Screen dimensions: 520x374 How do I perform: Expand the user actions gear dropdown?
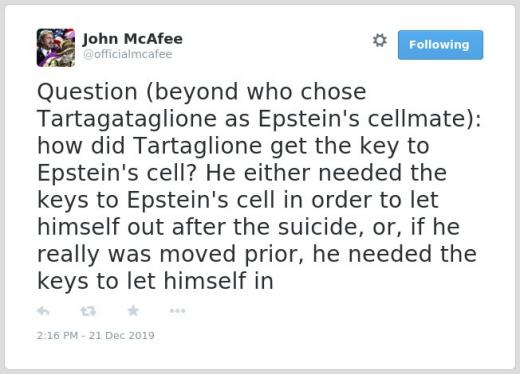[380, 40]
